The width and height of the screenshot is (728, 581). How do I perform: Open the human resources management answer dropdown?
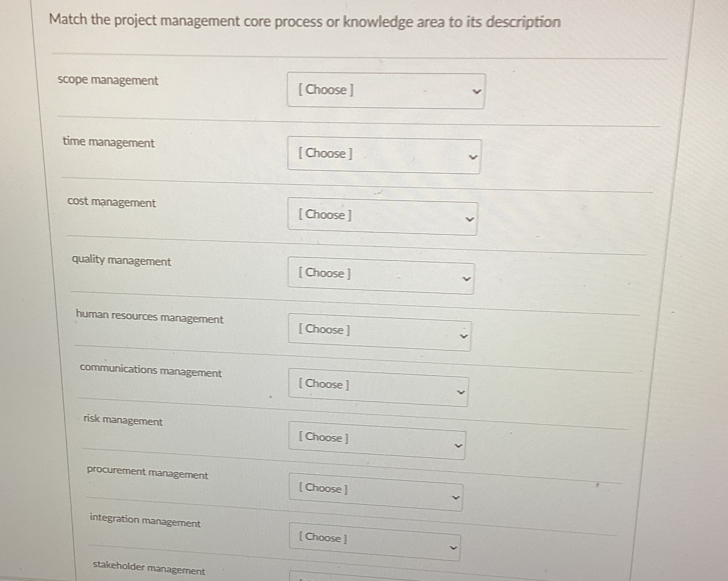click(379, 330)
